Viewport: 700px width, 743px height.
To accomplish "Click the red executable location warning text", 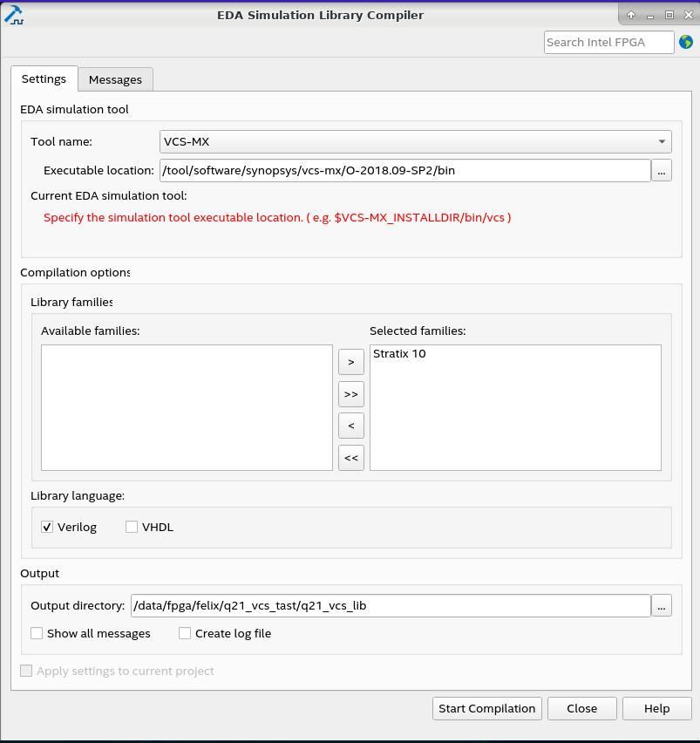I will tap(277, 217).
